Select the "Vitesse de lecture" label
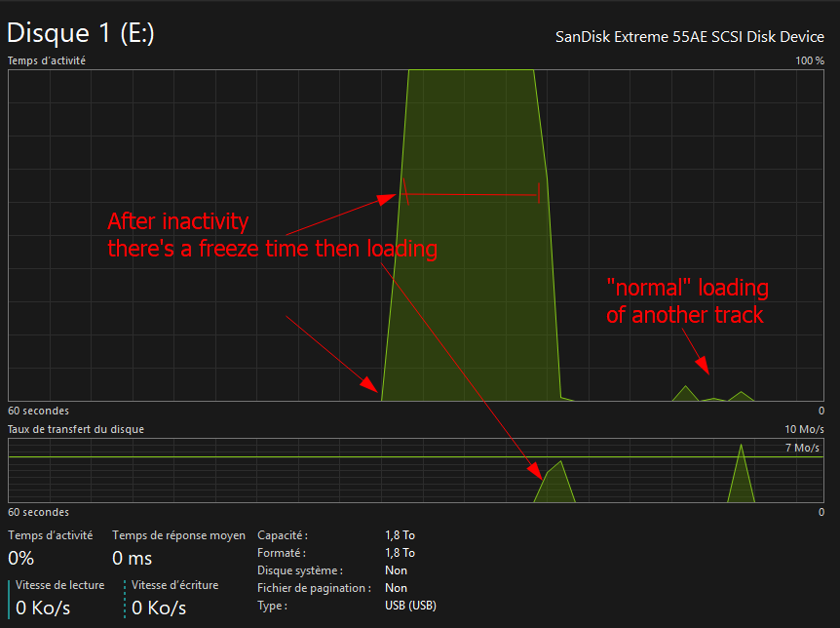 pos(59,585)
